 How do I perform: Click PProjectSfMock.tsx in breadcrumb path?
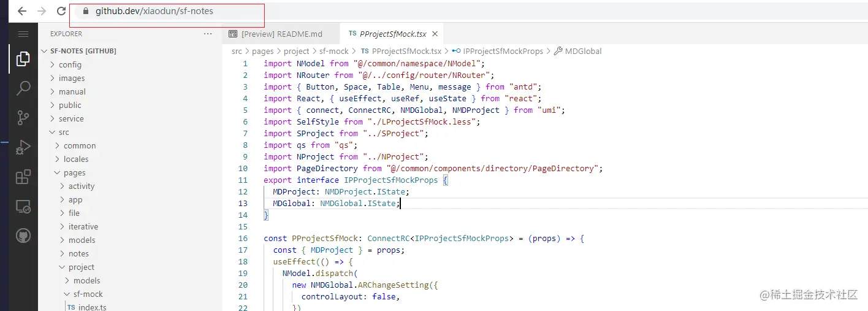coord(406,52)
